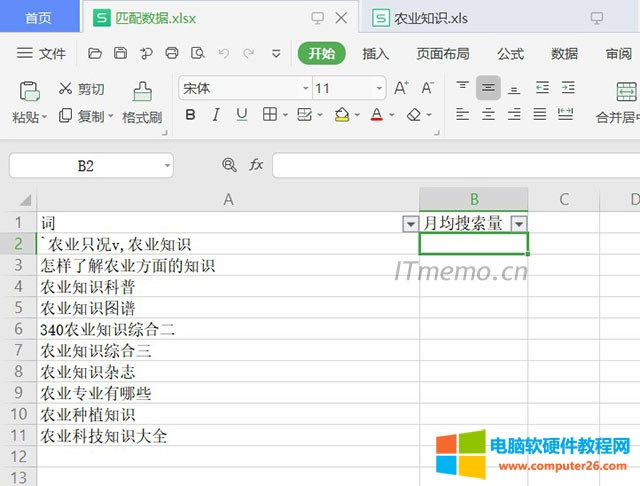The width and height of the screenshot is (640, 486).
Task: Open the 农业知识.xls document tab
Action: coord(431,18)
